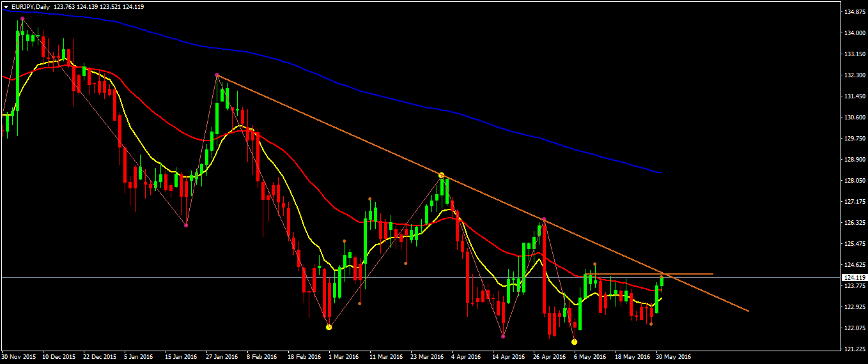Click price axis label 129.750

[855, 139]
